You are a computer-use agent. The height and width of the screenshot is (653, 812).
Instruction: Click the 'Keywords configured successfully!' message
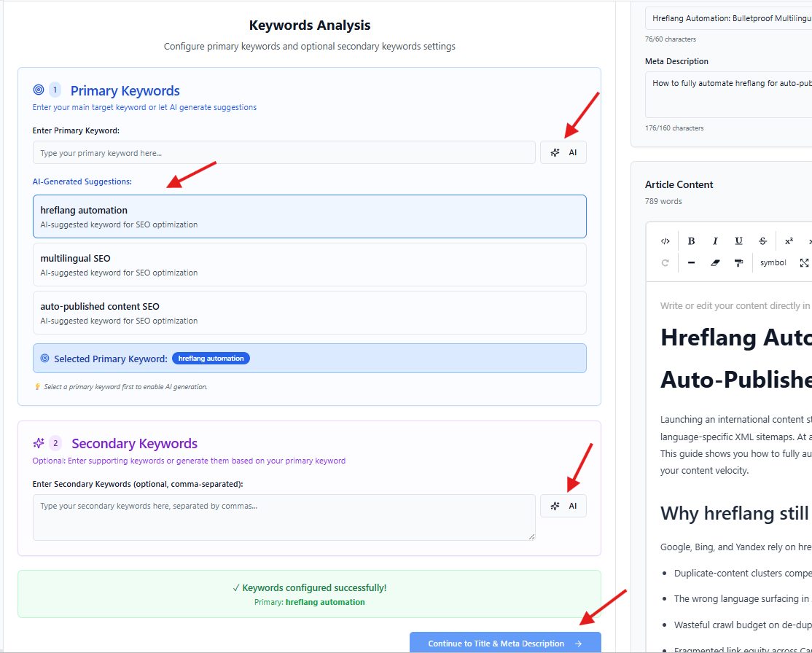(310, 587)
